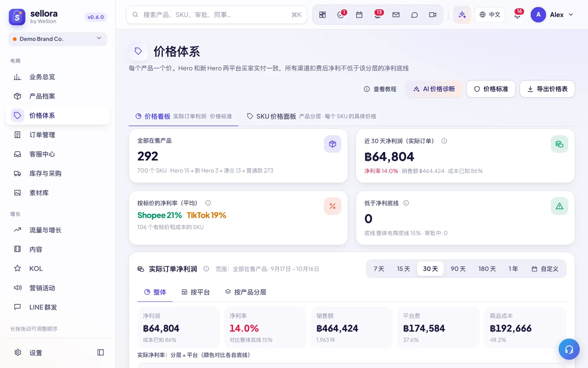The image size is (588, 368).
Task: Open the mail envelope icon
Action: pyautogui.click(x=396, y=15)
